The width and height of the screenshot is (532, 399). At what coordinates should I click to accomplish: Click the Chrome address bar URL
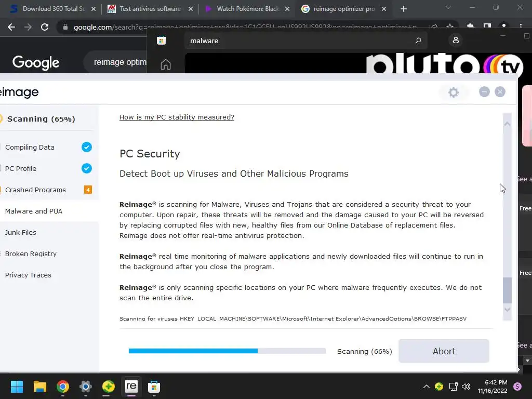[244, 27]
